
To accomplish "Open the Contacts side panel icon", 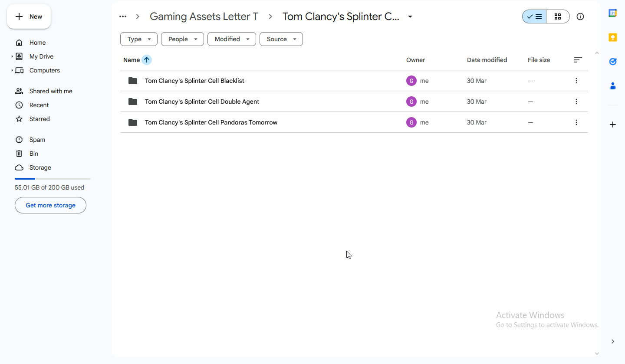I will tap(613, 86).
